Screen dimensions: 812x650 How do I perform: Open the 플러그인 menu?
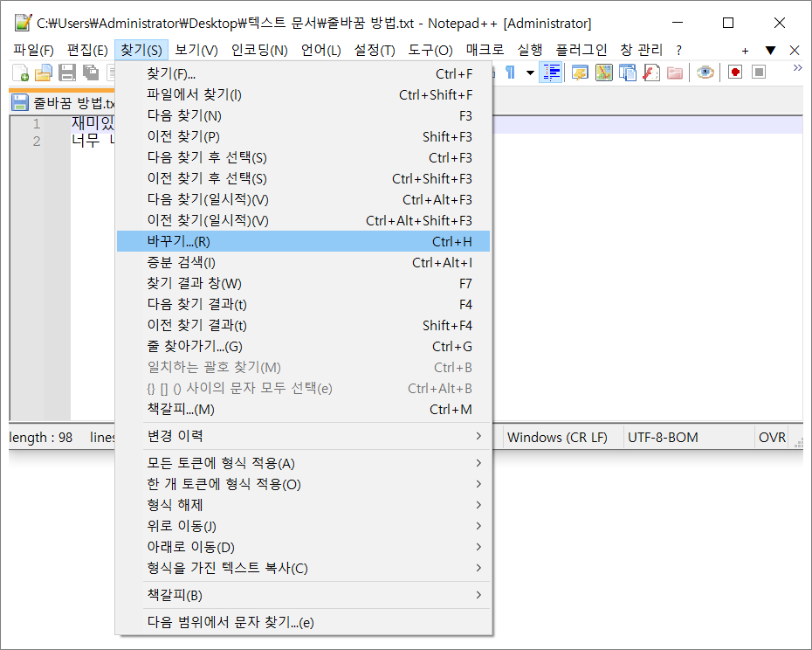(x=581, y=50)
